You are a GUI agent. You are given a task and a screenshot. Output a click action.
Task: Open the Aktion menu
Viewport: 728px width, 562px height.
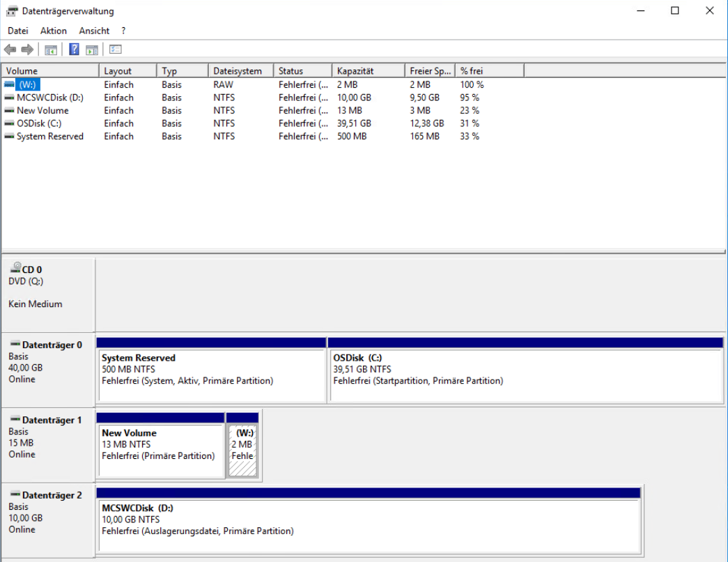click(53, 31)
